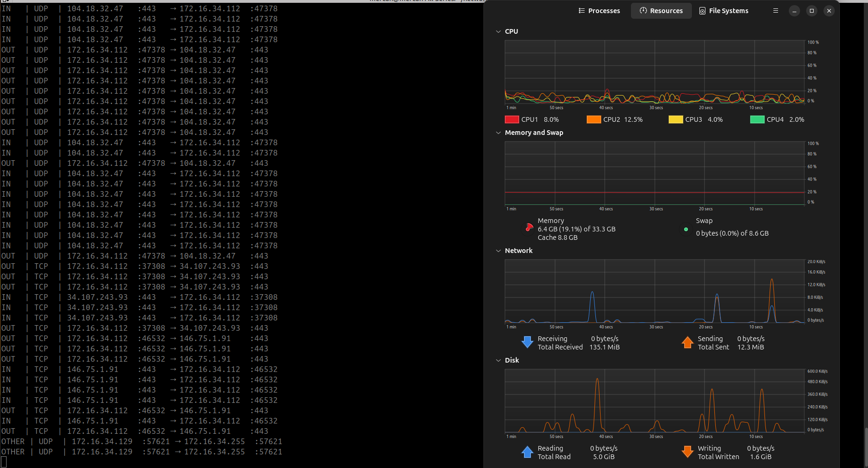
Task: Pick a new color for CPU4 swatch
Action: [757, 119]
